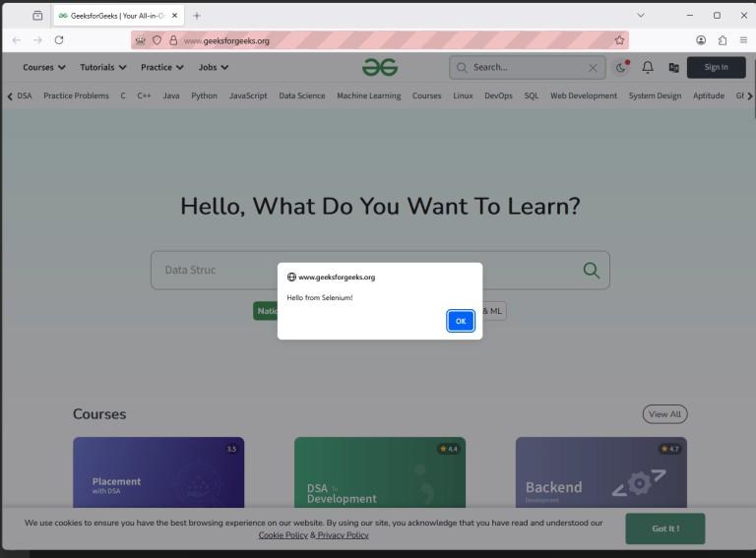The height and width of the screenshot is (558, 756).
Task: Click the View All courses button
Action: (x=664, y=414)
